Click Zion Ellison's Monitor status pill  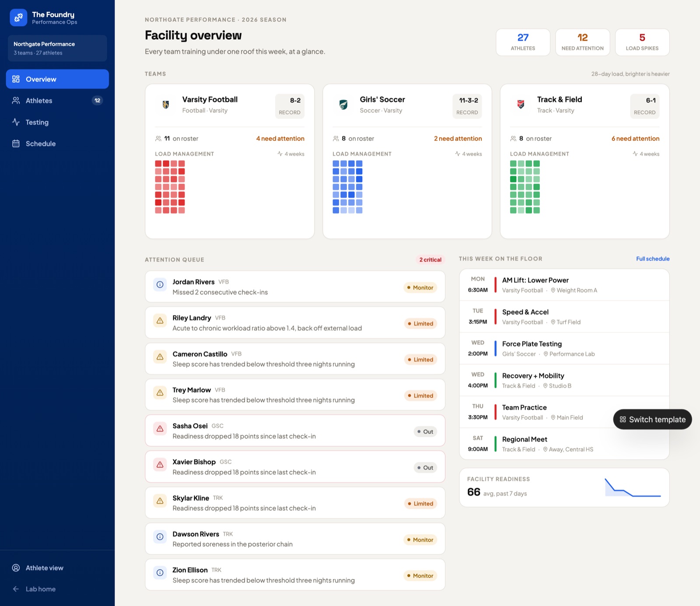tap(420, 576)
